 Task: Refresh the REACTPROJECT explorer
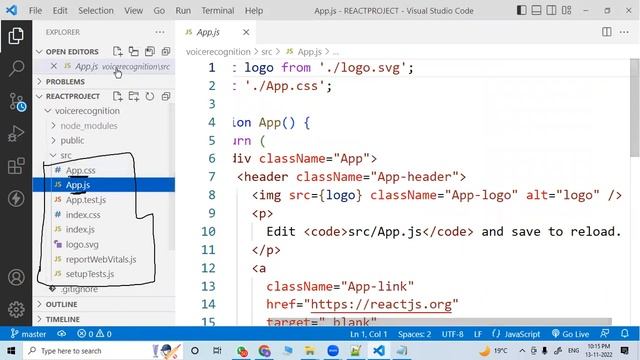pyautogui.click(x=150, y=96)
